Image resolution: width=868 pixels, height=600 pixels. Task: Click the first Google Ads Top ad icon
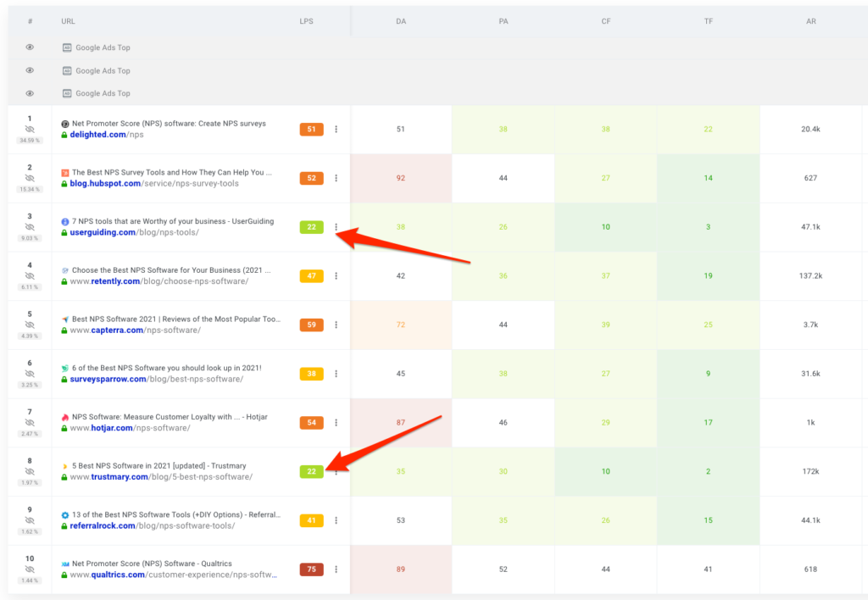67,47
